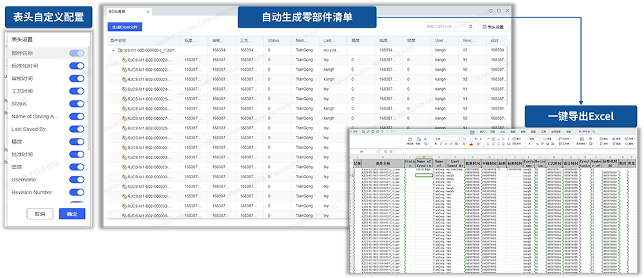
Task: Turn off the 工艺时间 header switch
Action: pyautogui.click(x=77, y=91)
